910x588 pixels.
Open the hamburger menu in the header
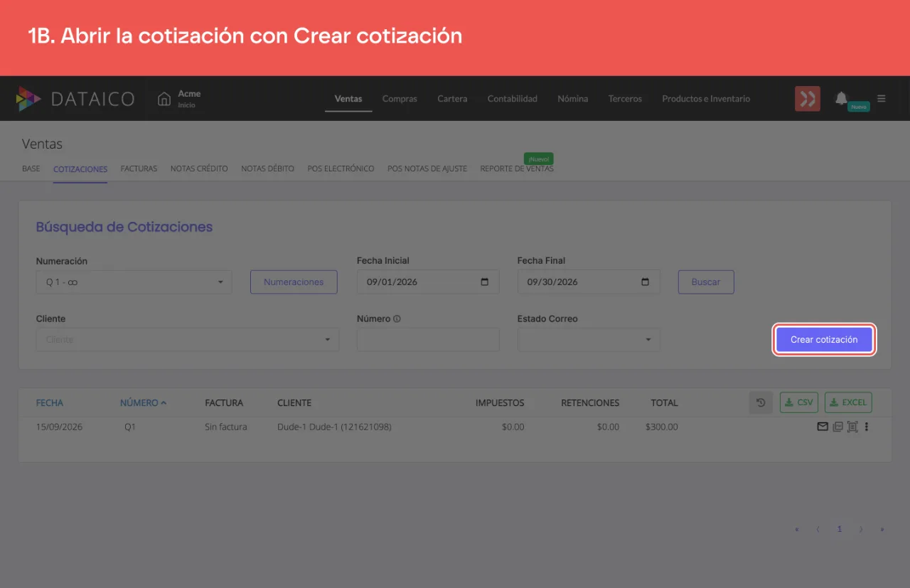[x=882, y=99]
